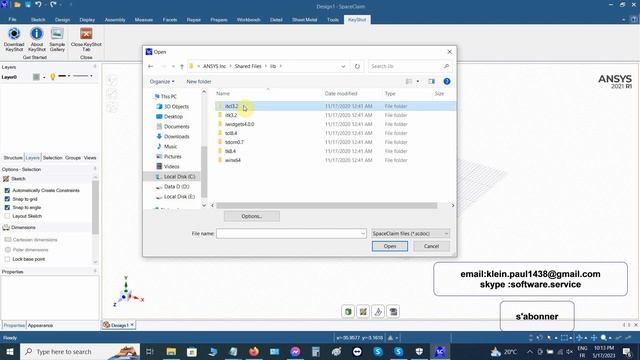Click the zoom magnifier in status bar

point(604,338)
